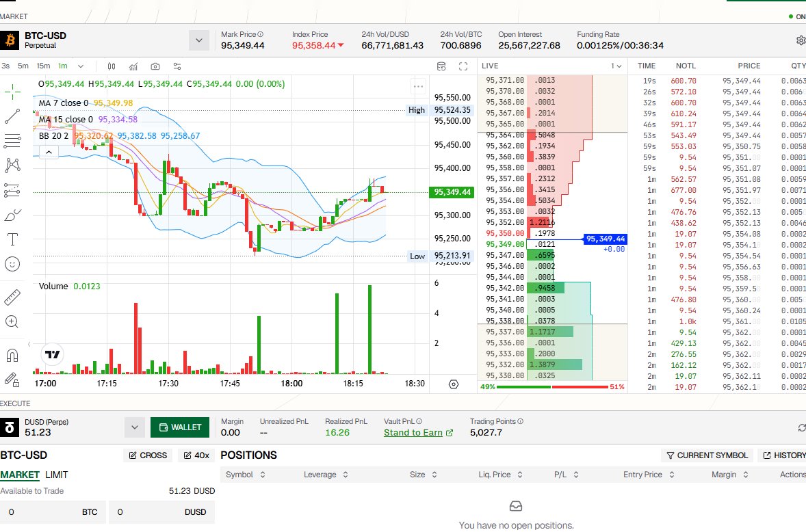The image size is (806, 532).
Task: Select the Text annotation tool
Action: 12,239
